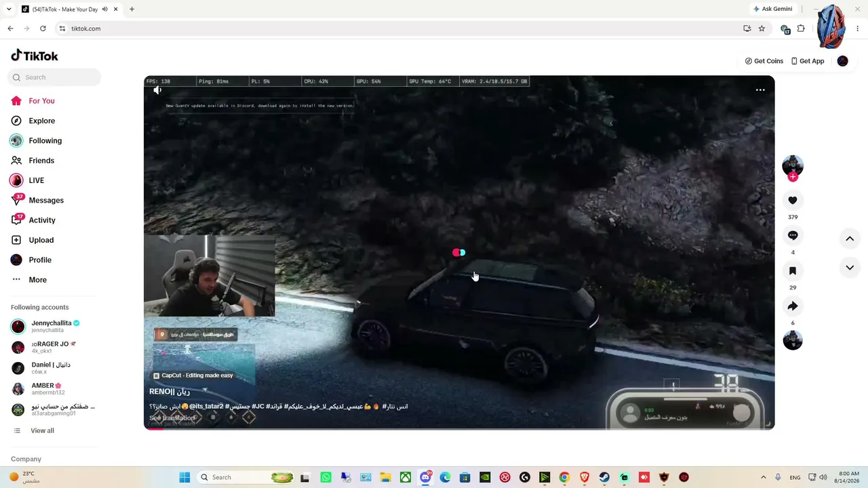Follow the creator with the plus badge
The width and height of the screenshot is (868, 488).
point(793,177)
